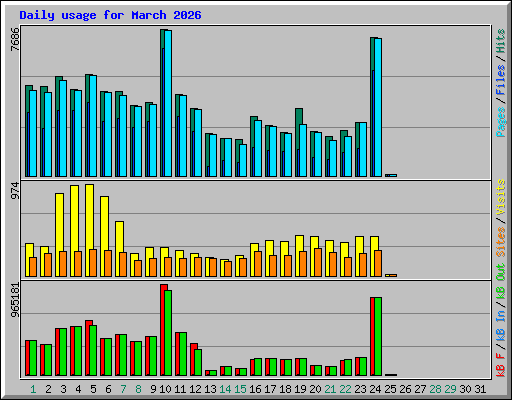Click the orange sites bar for day 20
512x400 pixels.
click(x=318, y=262)
